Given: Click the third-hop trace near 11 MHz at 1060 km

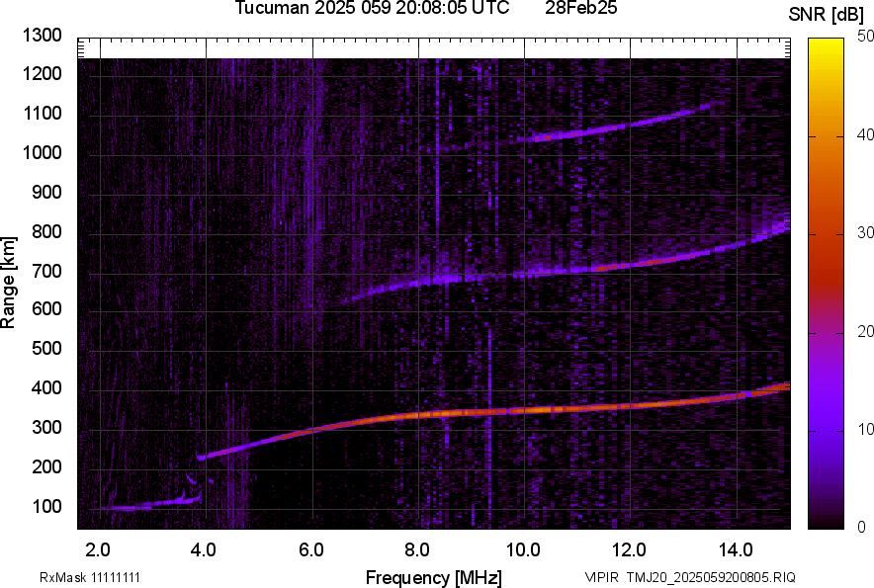Looking at the screenshot, I should (x=577, y=133).
